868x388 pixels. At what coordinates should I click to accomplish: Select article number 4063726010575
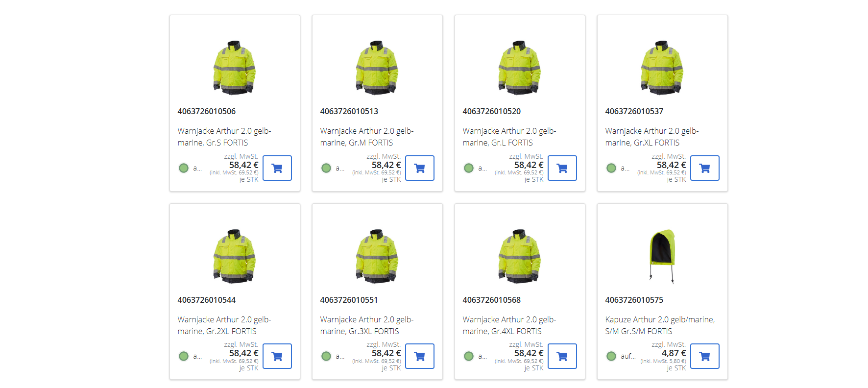pyautogui.click(x=634, y=300)
